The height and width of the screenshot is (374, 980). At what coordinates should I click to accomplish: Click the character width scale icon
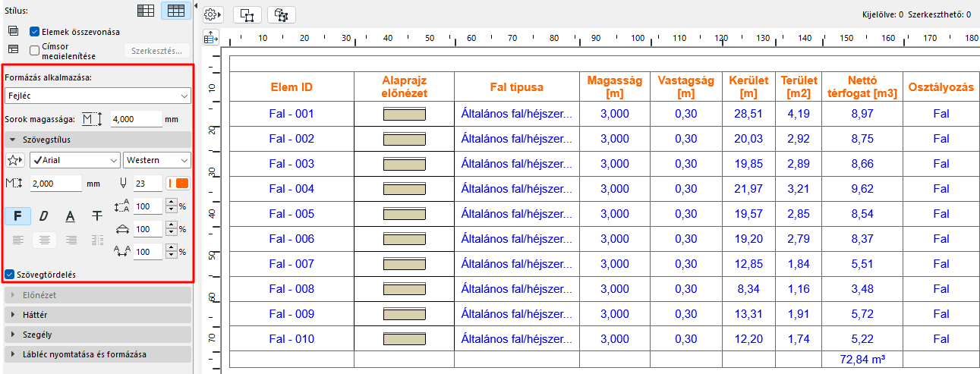[x=122, y=228]
